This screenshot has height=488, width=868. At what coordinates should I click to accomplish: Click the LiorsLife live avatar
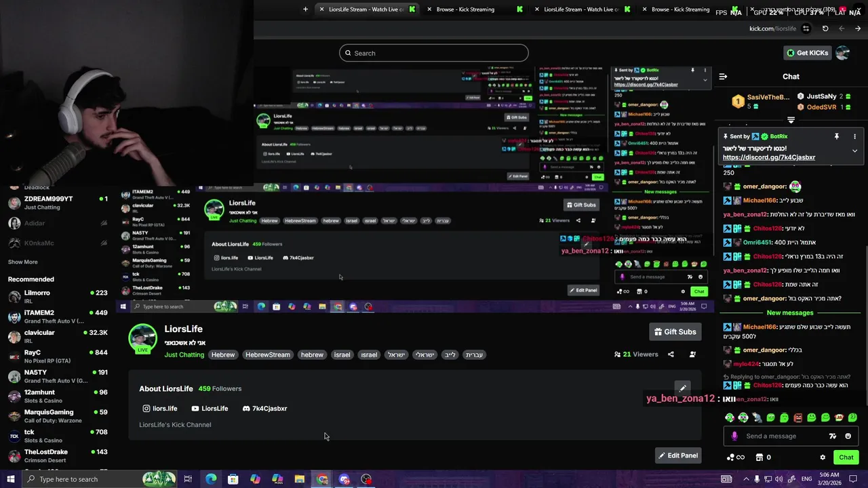coord(142,338)
